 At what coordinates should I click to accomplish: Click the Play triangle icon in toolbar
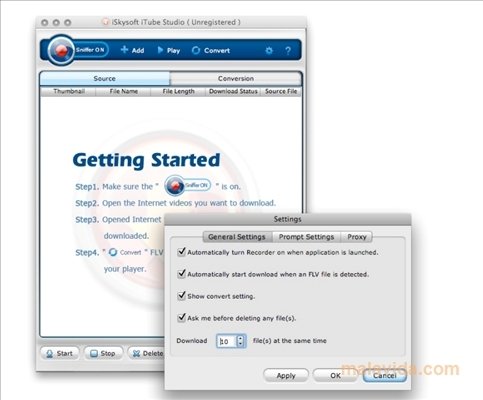point(160,50)
